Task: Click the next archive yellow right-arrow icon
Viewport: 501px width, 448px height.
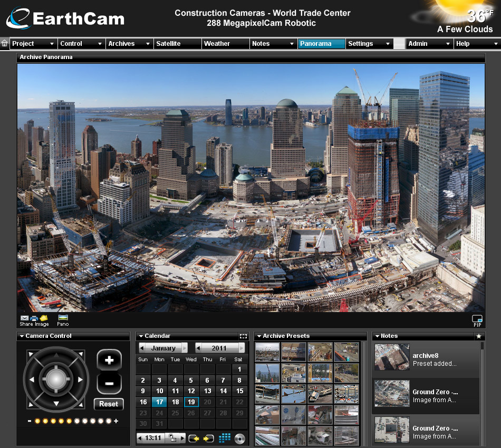Action: (209, 439)
